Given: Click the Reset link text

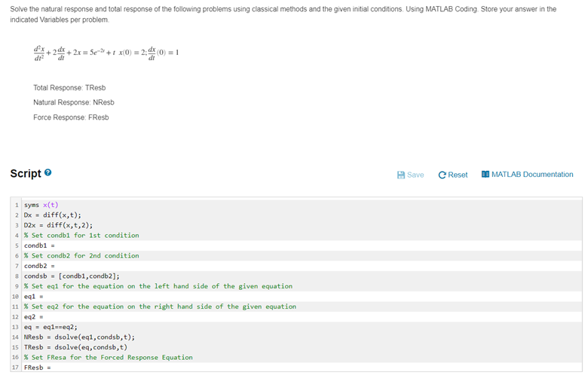Looking at the screenshot, I should pos(458,175).
